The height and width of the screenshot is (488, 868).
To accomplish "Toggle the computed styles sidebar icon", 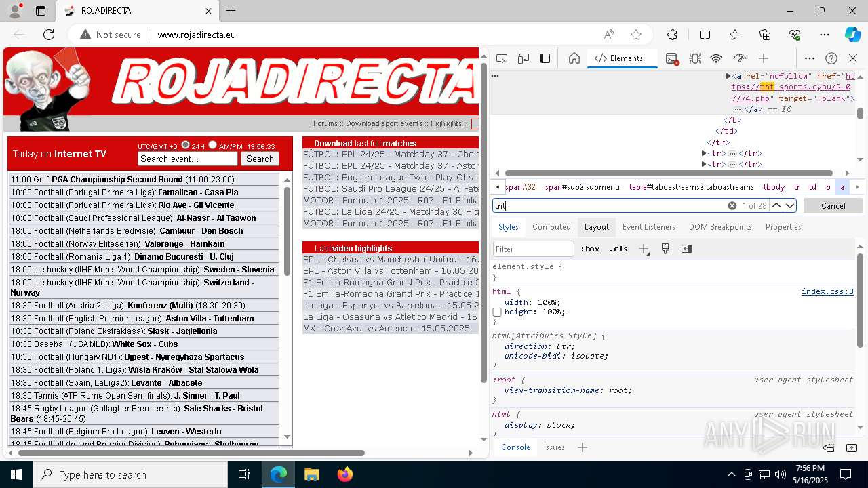I will pos(687,249).
